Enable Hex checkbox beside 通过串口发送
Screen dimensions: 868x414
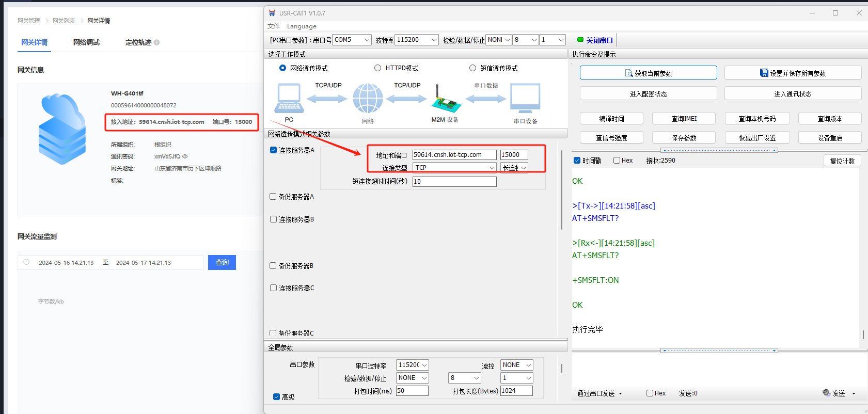[650, 393]
